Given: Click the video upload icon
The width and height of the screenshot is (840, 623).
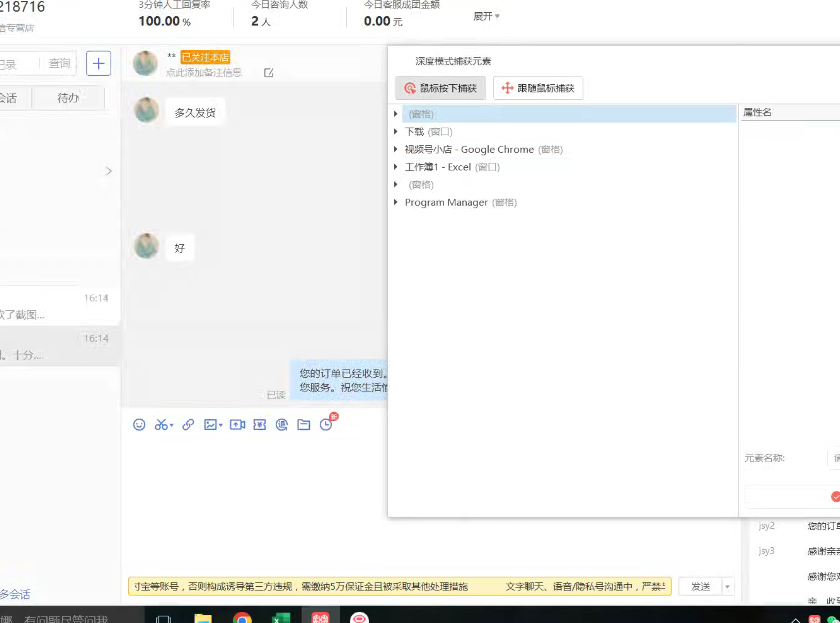Looking at the screenshot, I should click(x=237, y=425).
